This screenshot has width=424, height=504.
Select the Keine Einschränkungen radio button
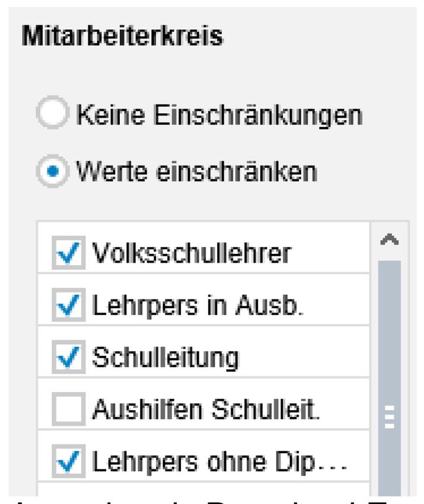click(55, 114)
